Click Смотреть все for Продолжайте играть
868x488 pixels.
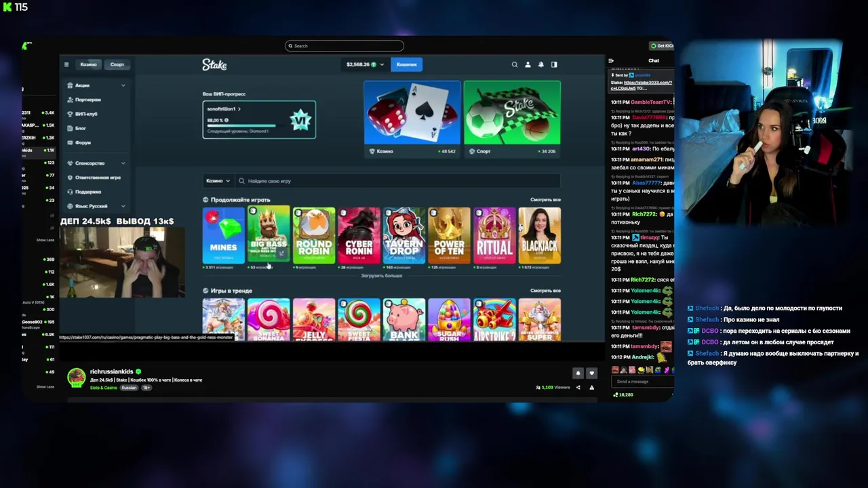(x=545, y=200)
